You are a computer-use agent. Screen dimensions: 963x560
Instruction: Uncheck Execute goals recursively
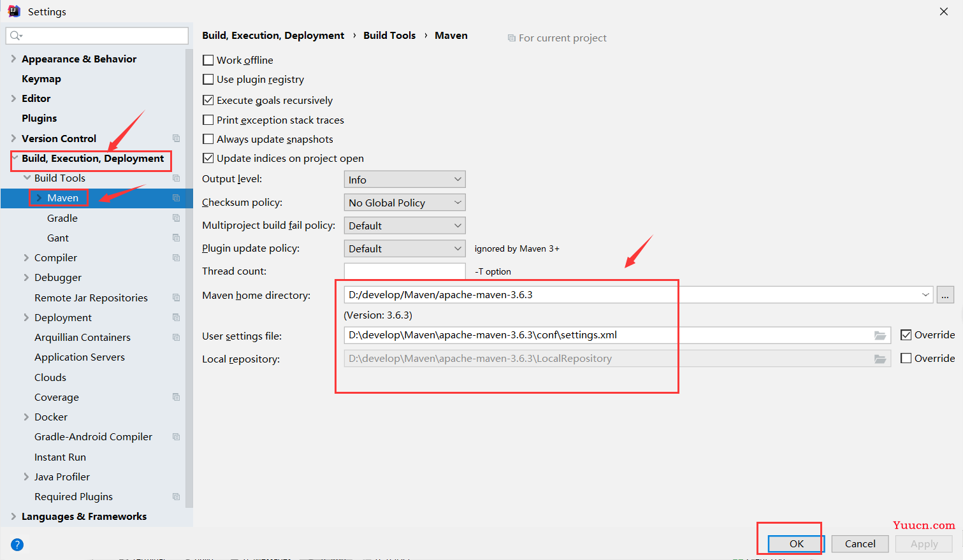(208, 100)
